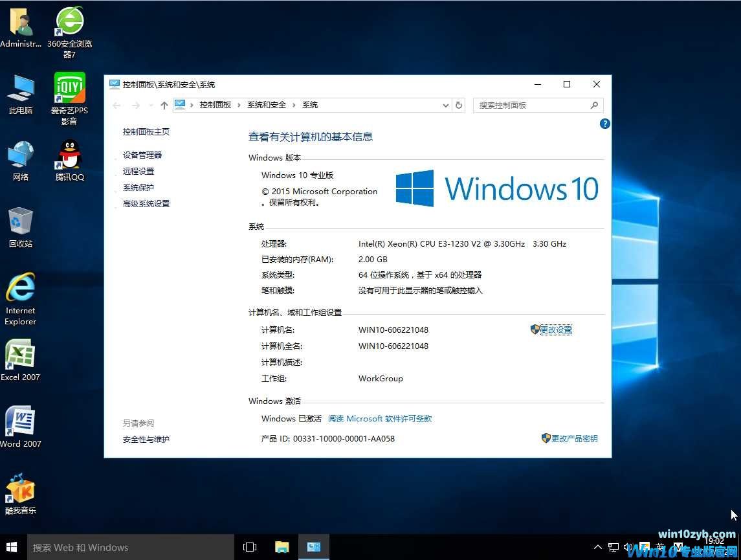741x560 pixels.
Task: Open the 360 Safe Browser desktop icon
Action: click(x=69, y=23)
